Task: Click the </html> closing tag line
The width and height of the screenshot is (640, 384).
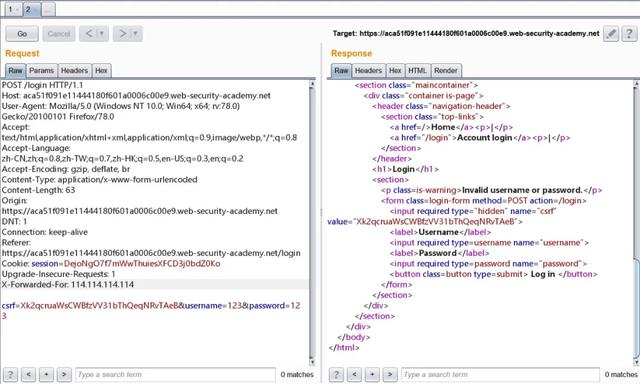Action: click(x=344, y=348)
